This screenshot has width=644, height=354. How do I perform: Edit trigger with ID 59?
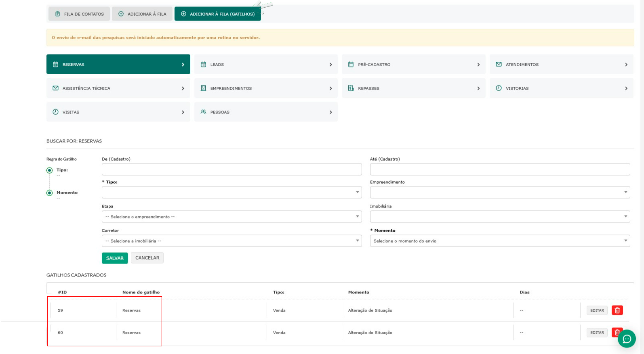pos(597,310)
